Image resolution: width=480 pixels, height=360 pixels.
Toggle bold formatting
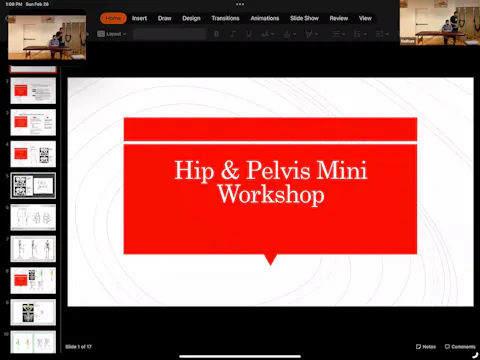pos(217,34)
